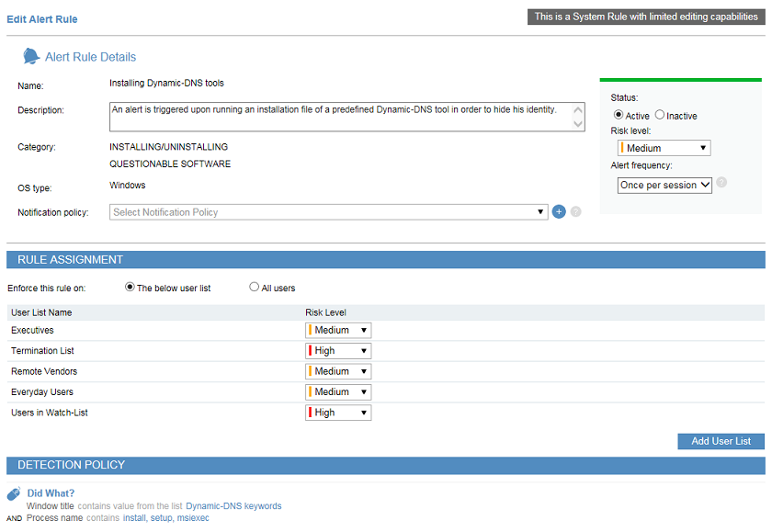The height and width of the screenshot is (532, 772).
Task: Open the rule Risk level dropdown in Status panel
Action: coord(664,148)
